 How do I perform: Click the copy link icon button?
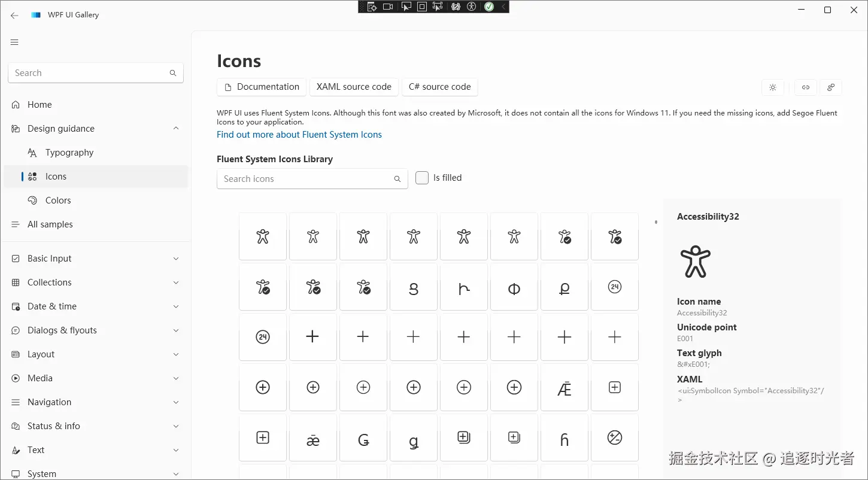806,87
